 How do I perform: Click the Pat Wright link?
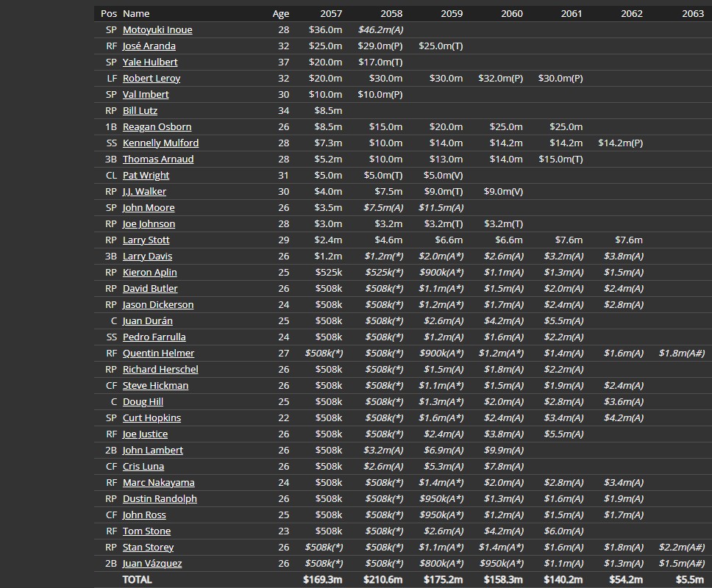coord(146,176)
